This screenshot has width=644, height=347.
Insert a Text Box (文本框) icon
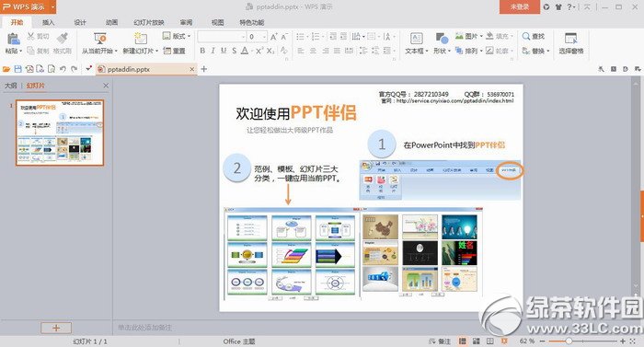point(416,39)
